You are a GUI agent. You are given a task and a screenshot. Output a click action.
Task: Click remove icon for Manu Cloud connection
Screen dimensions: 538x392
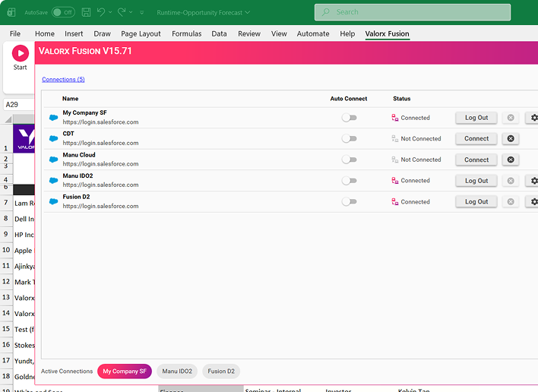511,160
